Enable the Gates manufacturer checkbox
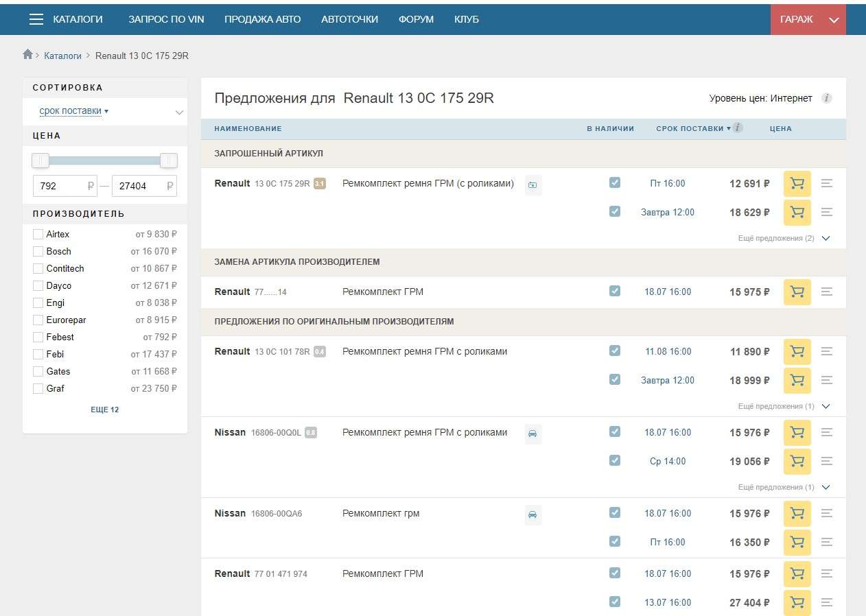Image resolution: width=866 pixels, height=616 pixels. (38, 372)
